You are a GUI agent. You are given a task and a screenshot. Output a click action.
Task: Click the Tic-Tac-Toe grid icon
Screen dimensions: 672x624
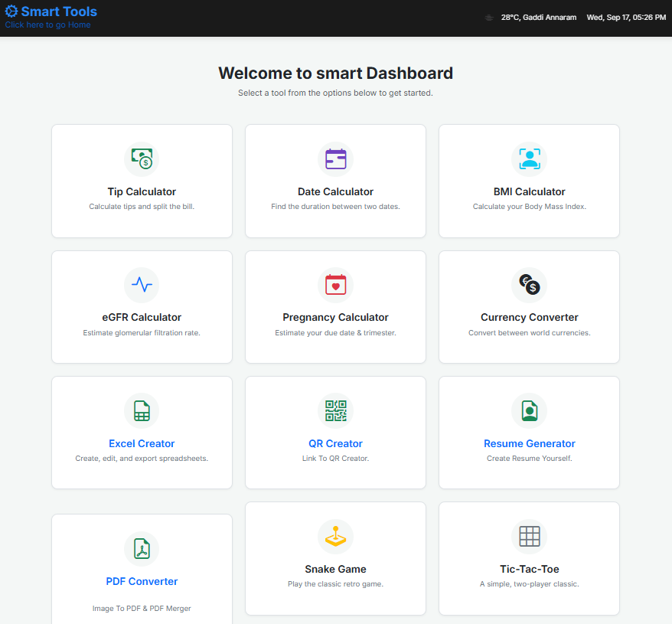530,536
